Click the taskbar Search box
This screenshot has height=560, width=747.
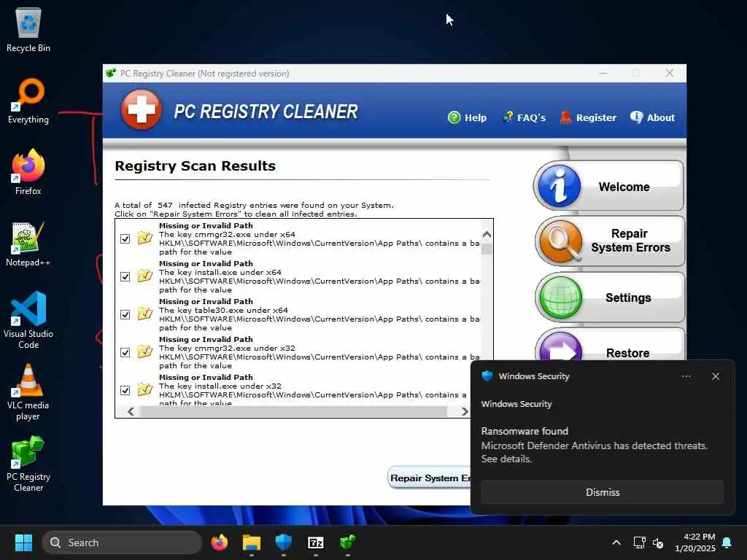pos(122,542)
